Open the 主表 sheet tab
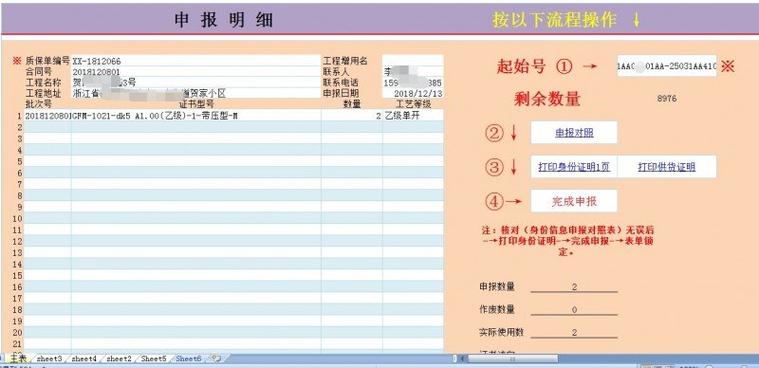Viewport: 759px width, 368px height. pyautogui.click(x=18, y=359)
